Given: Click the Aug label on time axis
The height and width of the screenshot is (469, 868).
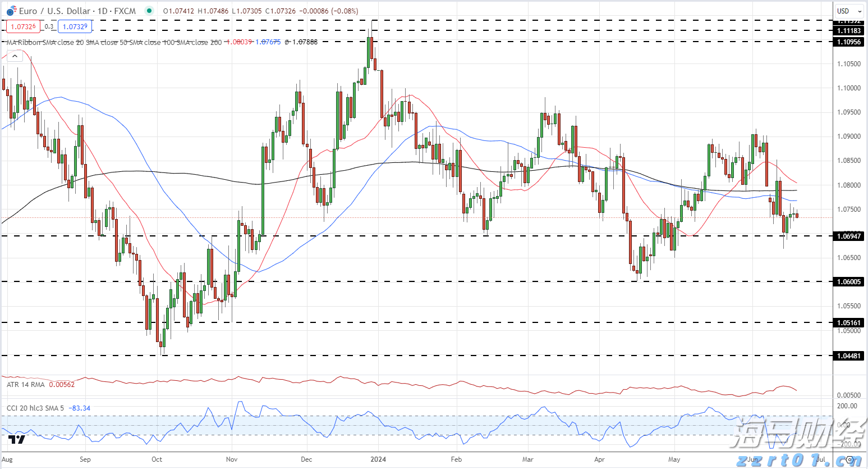Looking at the screenshot, I should 7,459.
